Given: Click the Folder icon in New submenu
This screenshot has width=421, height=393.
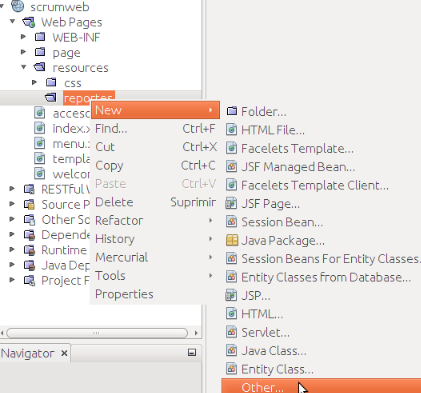Looking at the screenshot, I should click(x=232, y=111).
